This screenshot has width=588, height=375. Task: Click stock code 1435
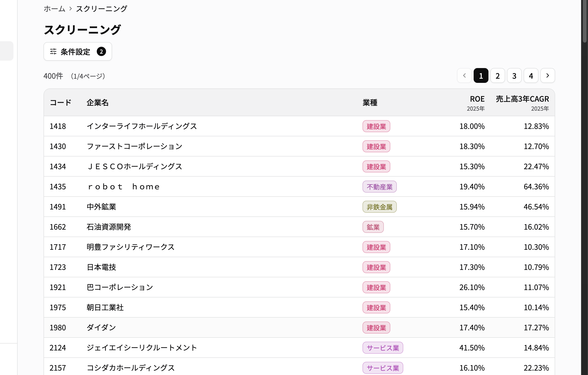[58, 187]
